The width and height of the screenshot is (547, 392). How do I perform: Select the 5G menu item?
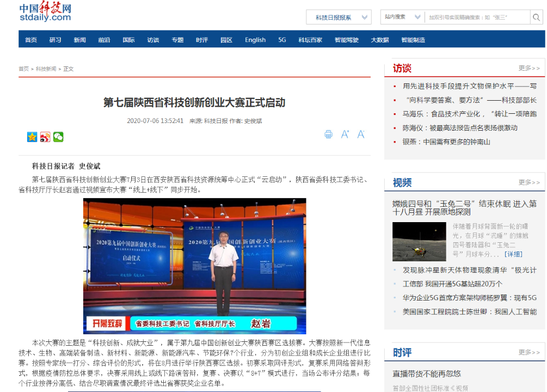(281, 39)
